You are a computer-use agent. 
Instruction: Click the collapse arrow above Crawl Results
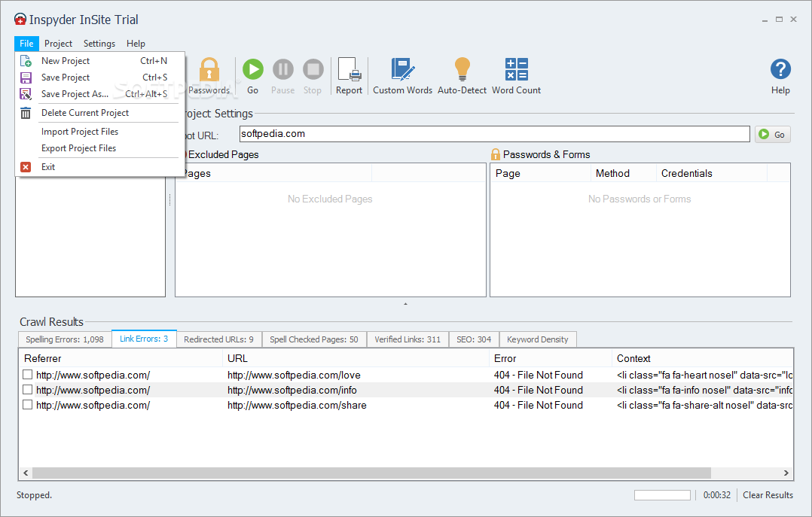click(x=405, y=304)
